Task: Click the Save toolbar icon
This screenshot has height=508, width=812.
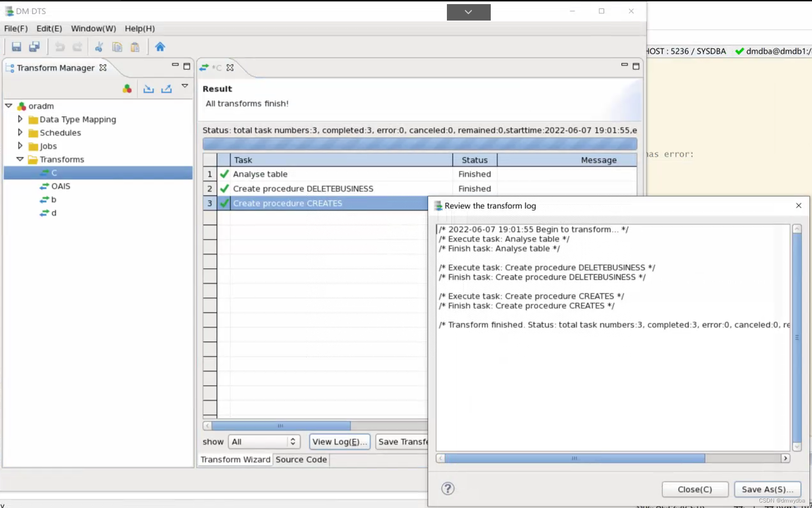Action: coord(16,47)
